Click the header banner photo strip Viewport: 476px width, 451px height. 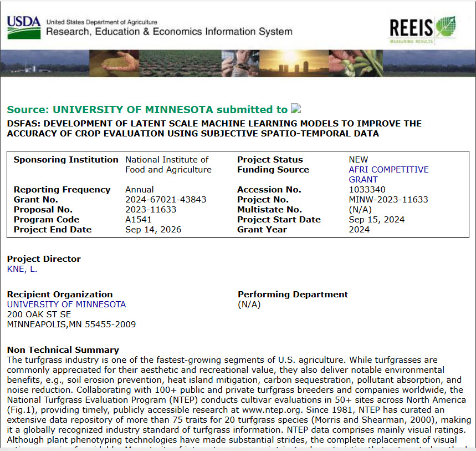click(x=238, y=63)
